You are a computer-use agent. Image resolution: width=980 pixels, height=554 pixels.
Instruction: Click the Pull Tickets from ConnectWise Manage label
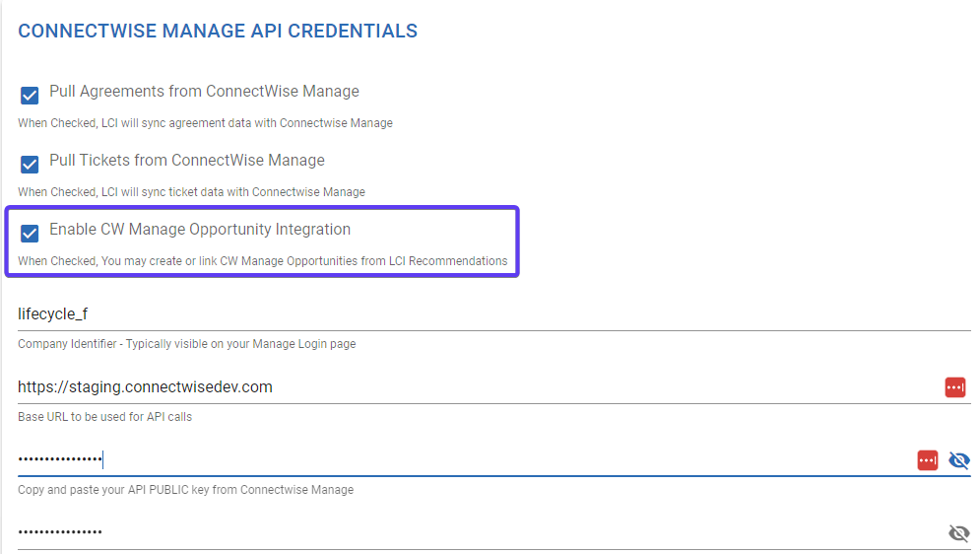(187, 161)
